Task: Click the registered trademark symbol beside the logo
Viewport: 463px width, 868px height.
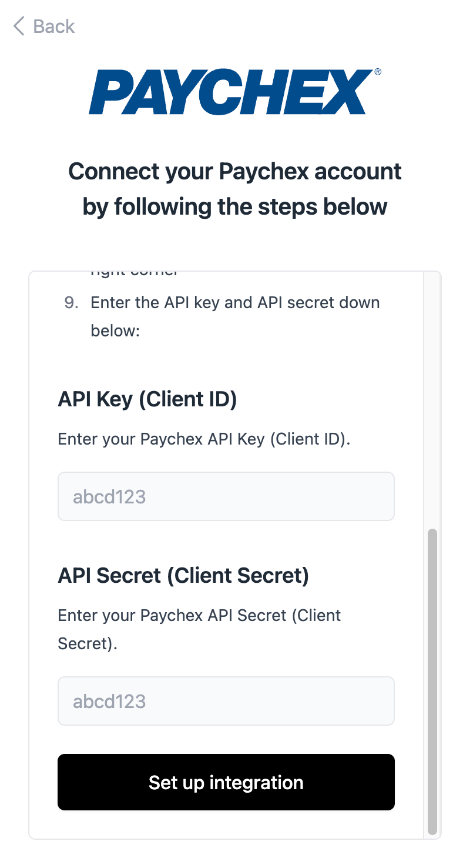Action: click(x=377, y=72)
